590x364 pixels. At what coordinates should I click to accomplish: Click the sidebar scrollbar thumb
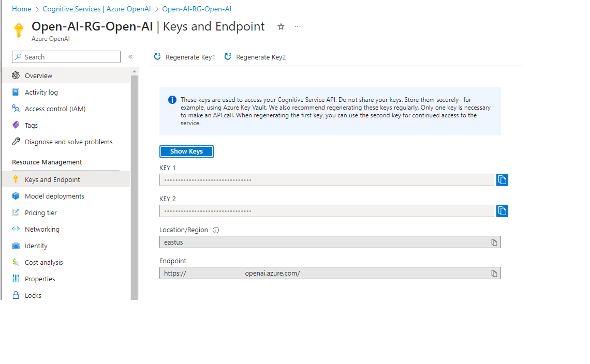coord(135,187)
